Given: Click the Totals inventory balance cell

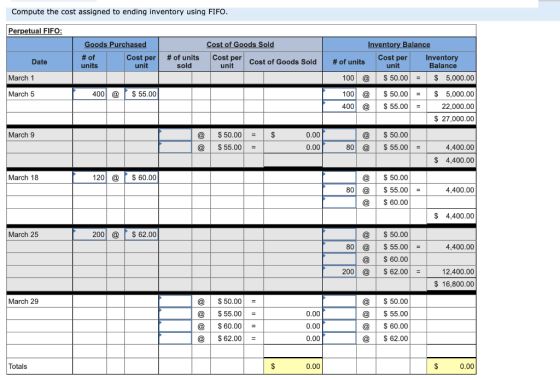Looking at the screenshot, I should click(451, 366).
